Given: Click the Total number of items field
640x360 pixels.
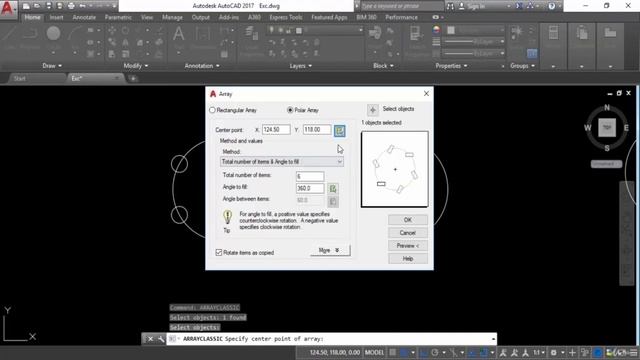Looking at the screenshot, I should click(310, 176).
